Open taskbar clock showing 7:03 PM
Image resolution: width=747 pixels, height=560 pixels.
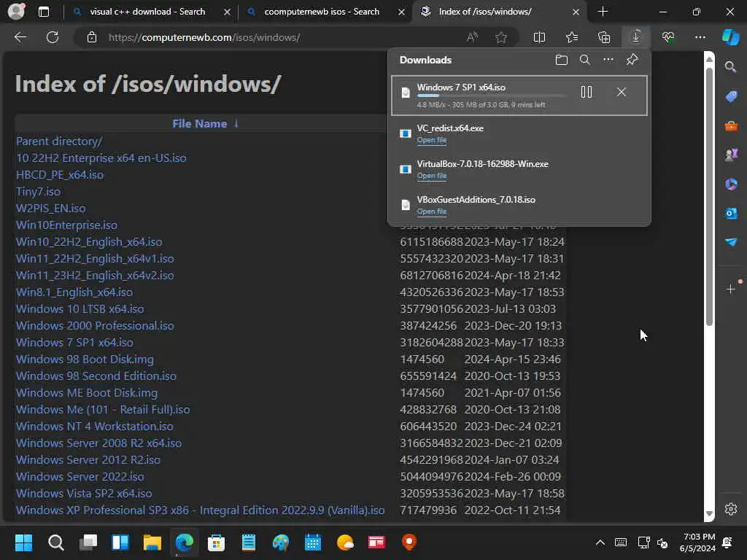click(697, 542)
